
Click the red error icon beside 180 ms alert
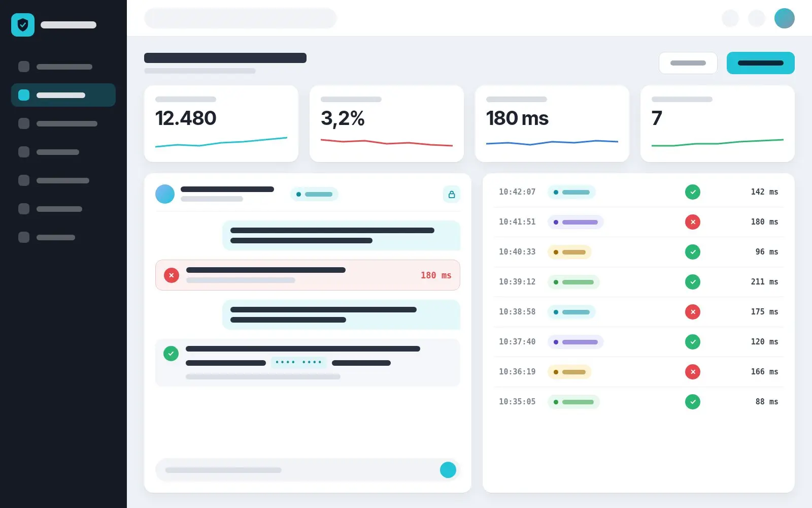172,275
